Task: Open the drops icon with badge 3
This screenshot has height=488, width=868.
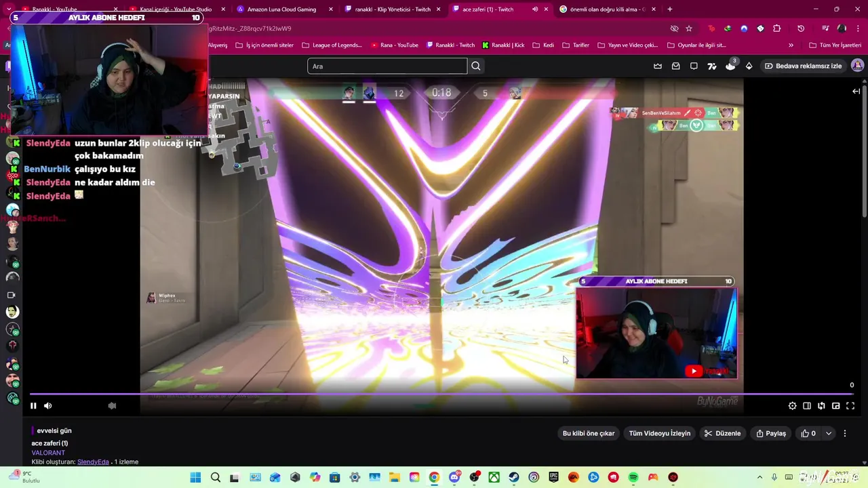Action: [730, 65]
